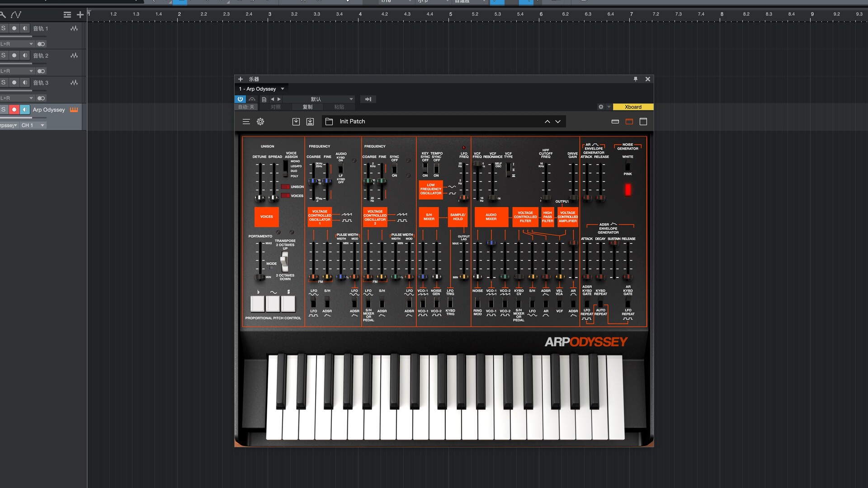The width and height of the screenshot is (868, 488).
Task: Toggle plugin bypass power button
Action: click(x=240, y=99)
